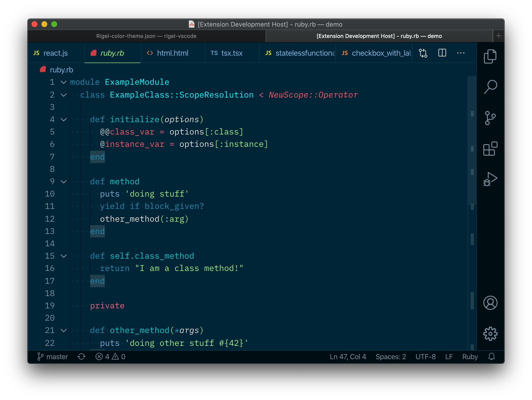The width and height of the screenshot is (532, 400).
Task: Open the Search panel icon
Action: click(x=490, y=87)
